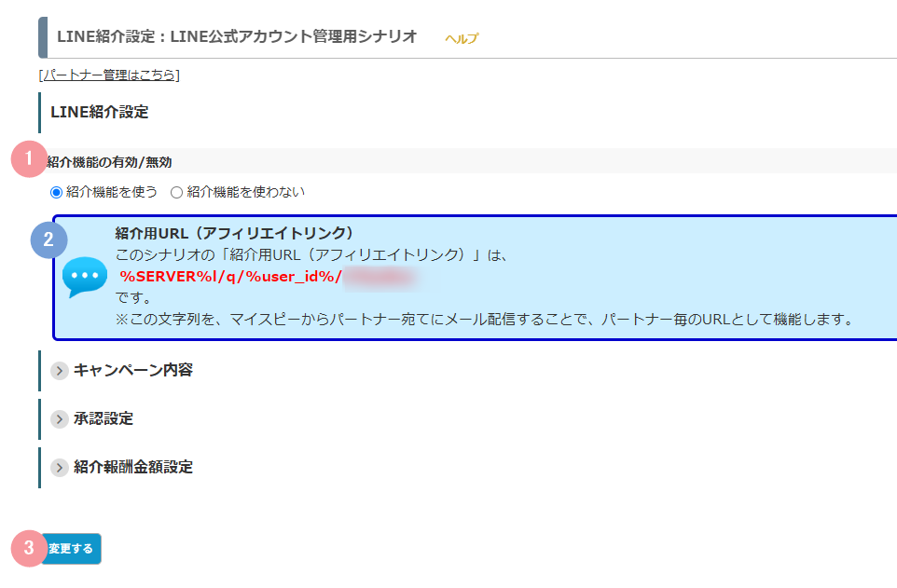Expand the 紹介報酬金額設定 section
Screen dimensions: 897x588
(x=132, y=467)
